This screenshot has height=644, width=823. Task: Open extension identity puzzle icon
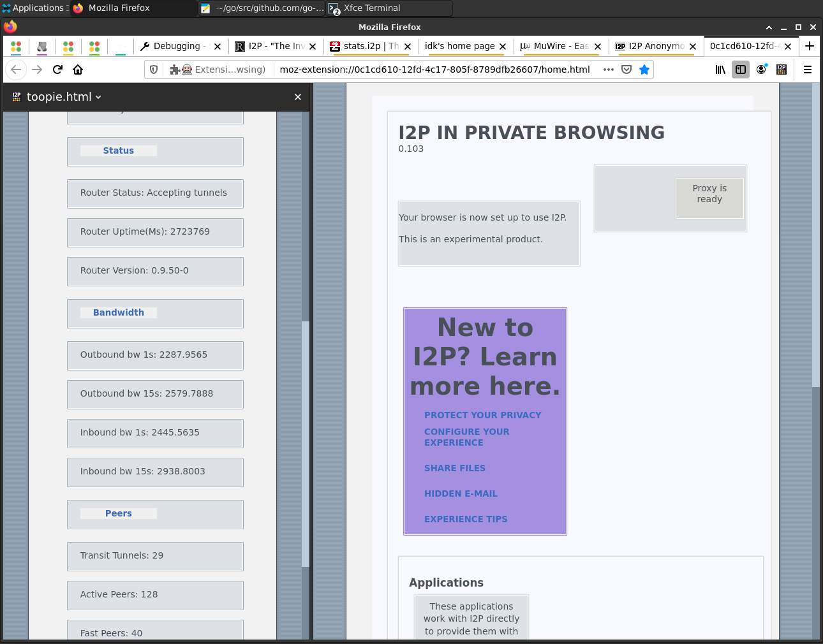click(175, 70)
